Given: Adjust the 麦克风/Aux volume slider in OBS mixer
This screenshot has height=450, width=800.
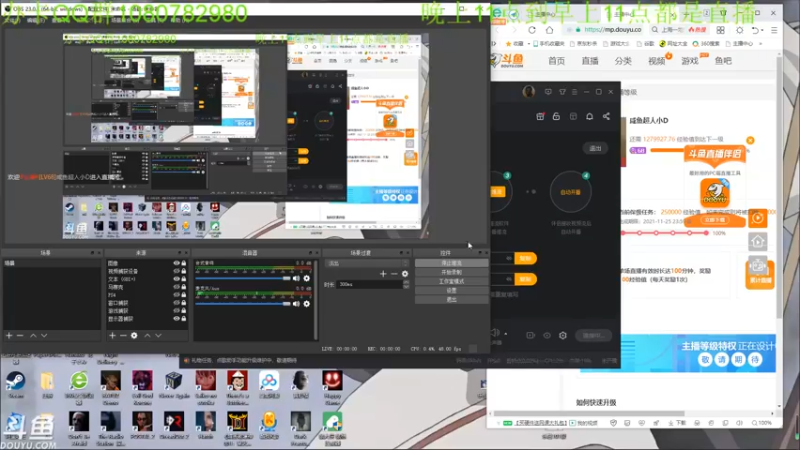Looking at the screenshot, I should tap(243, 304).
